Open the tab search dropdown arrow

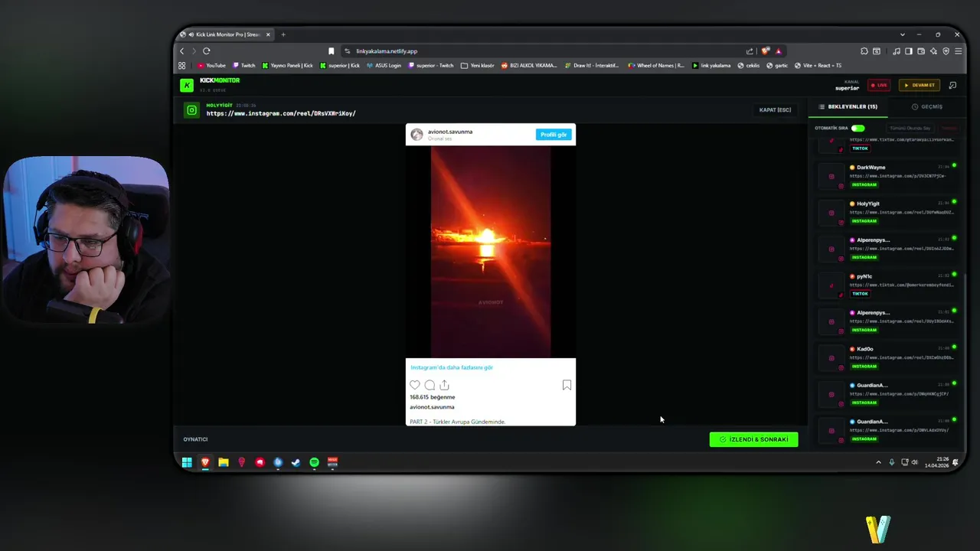click(x=902, y=34)
